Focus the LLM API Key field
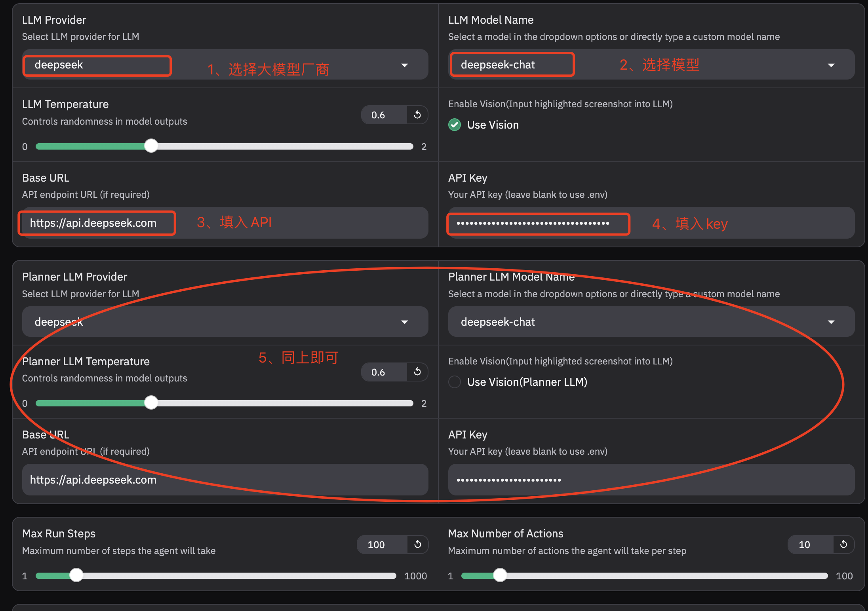This screenshot has width=868, height=611. point(651,223)
